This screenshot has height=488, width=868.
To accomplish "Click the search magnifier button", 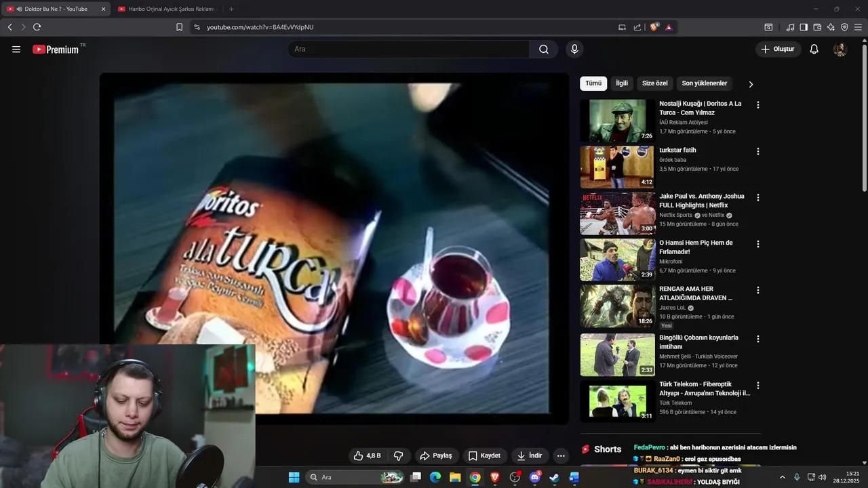I will (544, 49).
